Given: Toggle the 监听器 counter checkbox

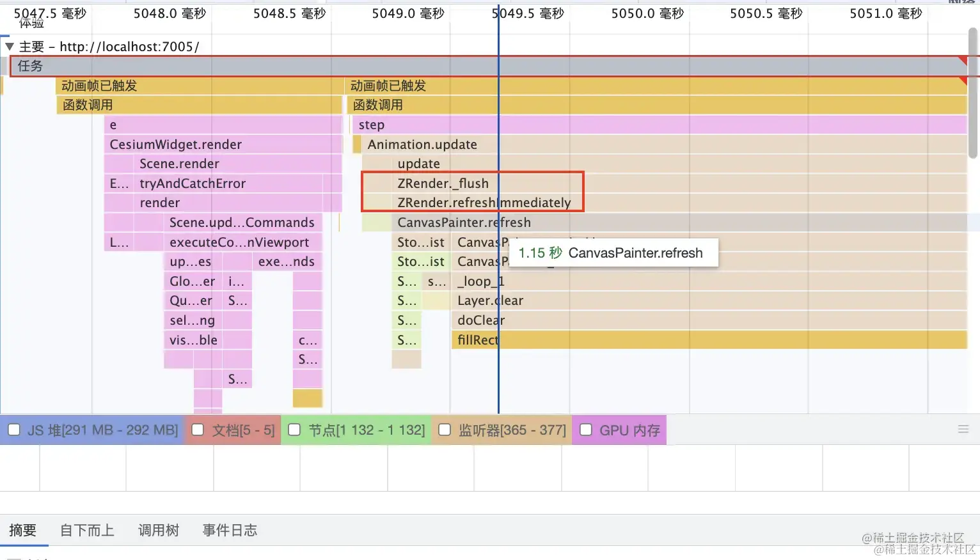Looking at the screenshot, I should [x=445, y=430].
